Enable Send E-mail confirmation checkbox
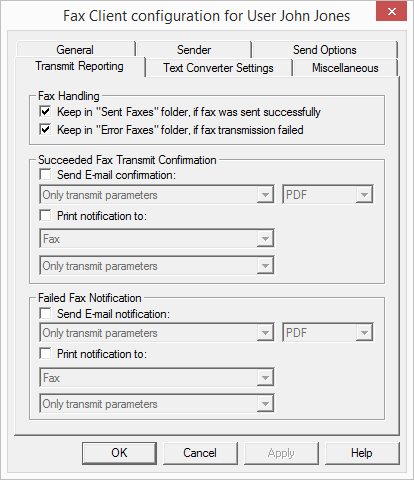 [x=45, y=174]
